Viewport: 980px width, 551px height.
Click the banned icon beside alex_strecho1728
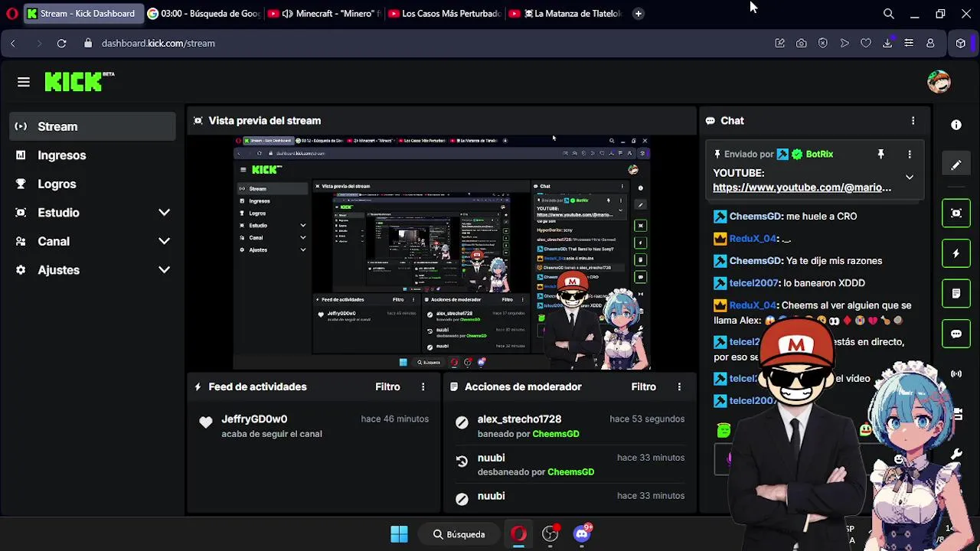[462, 422]
